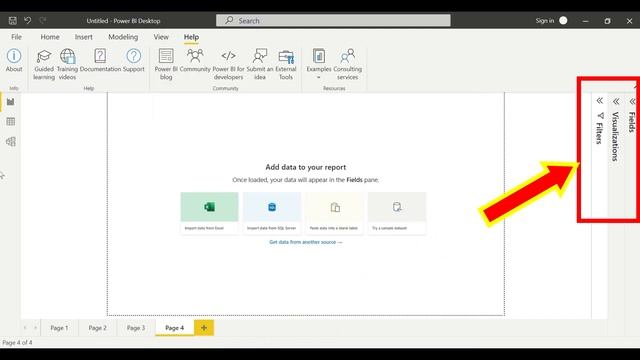Open the About info button
Viewport: 640px width, 360px height.
(x=14, y=60)
